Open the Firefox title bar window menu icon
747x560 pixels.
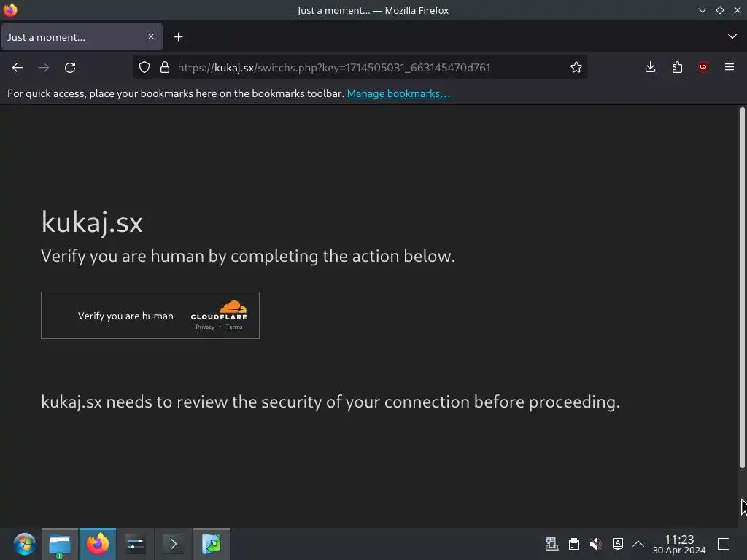click(10, 10)
